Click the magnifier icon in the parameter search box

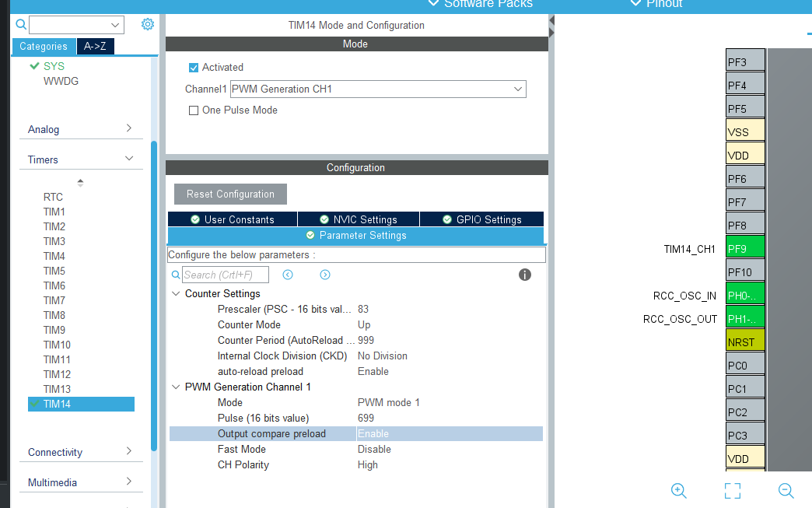(176, 275)
